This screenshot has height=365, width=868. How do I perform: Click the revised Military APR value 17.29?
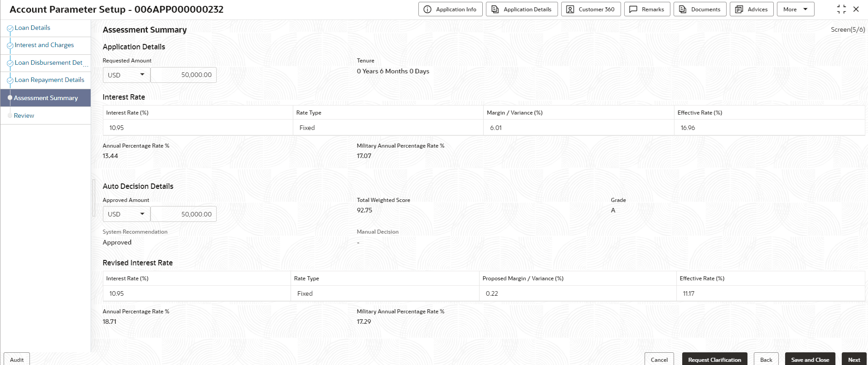point(364,322)
